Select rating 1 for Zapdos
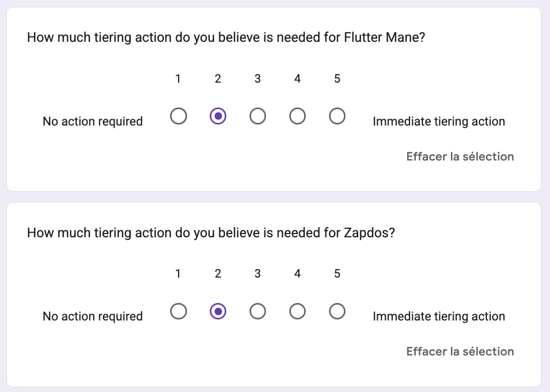The image size is (550, 392). tap(178, 311)
